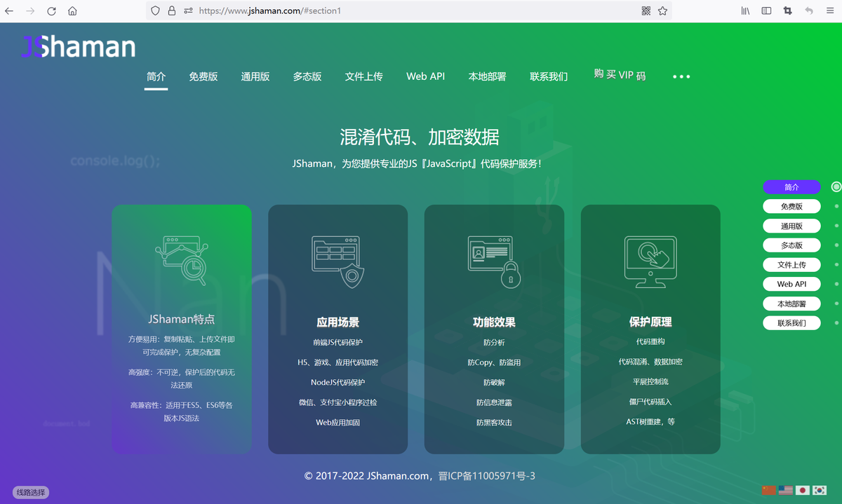
Task: Click the 购买VIP码 link
Action: pyautogui.click(x=620, y=74)
